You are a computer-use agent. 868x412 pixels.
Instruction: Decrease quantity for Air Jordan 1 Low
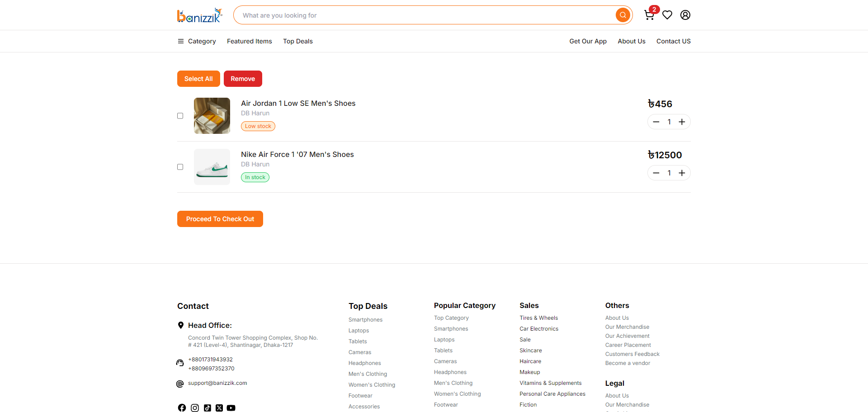pyautogui.click(x=656, y=122)
